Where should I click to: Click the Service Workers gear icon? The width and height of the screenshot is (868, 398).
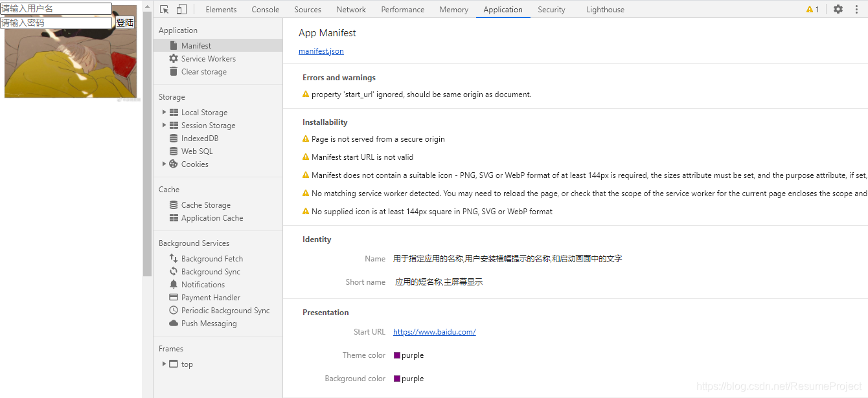click(x=174, y=58)
